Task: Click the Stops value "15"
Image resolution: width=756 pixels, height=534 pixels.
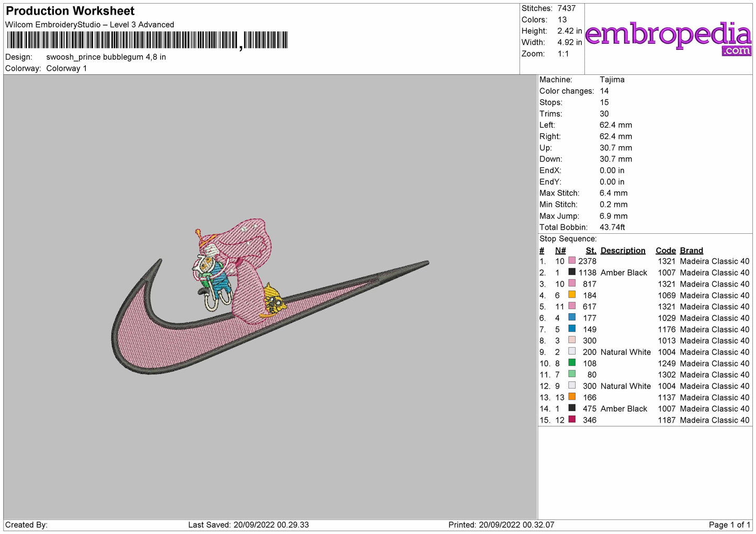Action: (x=604, y=103)
